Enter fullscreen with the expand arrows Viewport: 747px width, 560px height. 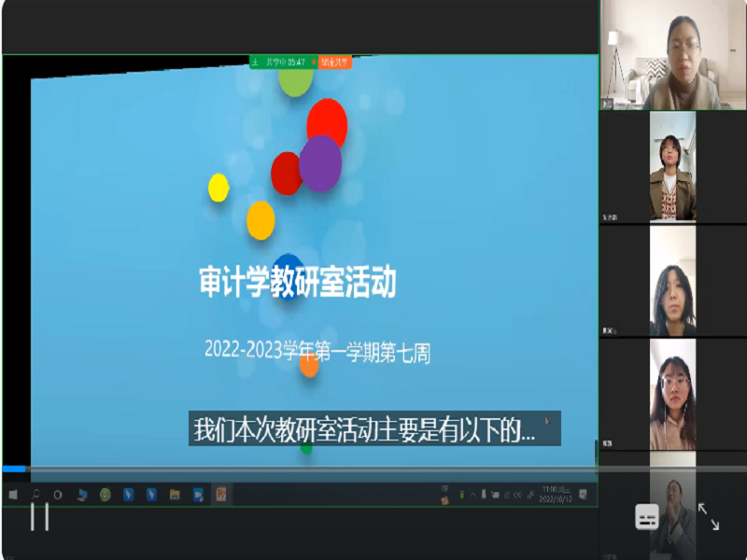(x=708, y=517)
